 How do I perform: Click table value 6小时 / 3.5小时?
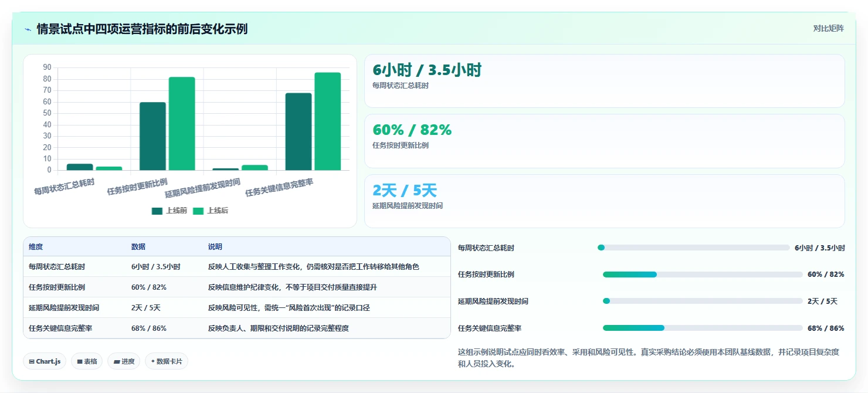pyautogui.click(x=156, y=267)
